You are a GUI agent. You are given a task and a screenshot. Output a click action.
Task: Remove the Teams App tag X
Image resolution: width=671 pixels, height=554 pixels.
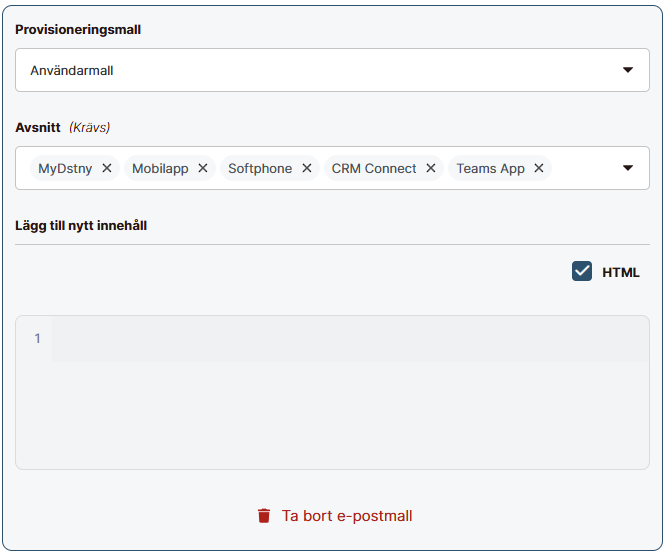coord(539,168)
